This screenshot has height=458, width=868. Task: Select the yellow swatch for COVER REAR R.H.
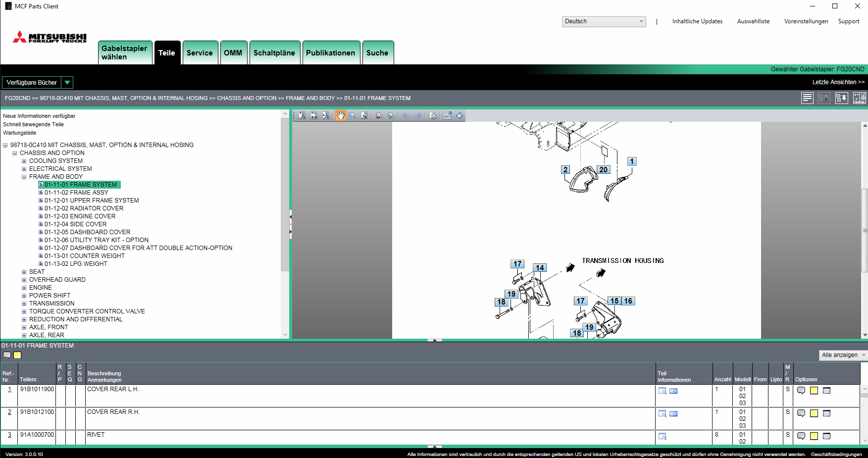(x=814, y=413)
